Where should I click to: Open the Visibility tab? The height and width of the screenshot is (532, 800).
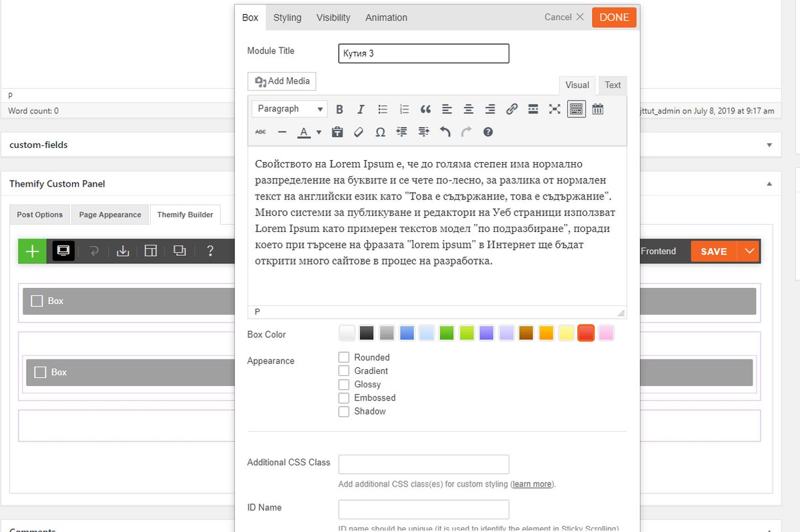click(x=333, y=18)
